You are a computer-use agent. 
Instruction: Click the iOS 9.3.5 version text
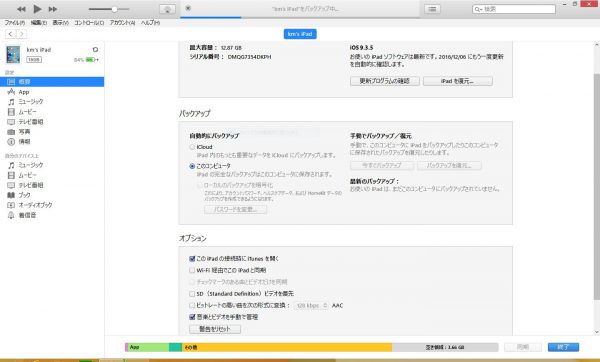tap(361, 48)
